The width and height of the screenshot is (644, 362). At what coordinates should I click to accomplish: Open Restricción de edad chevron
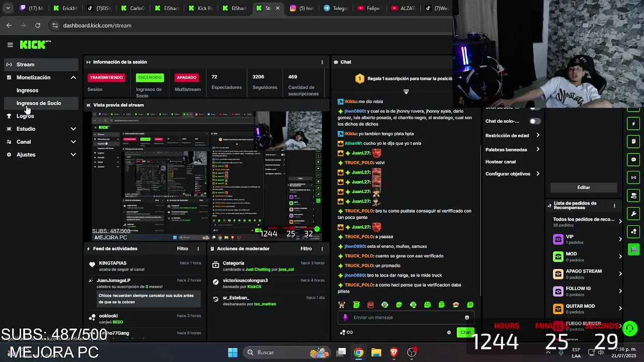[x=538, y=135]
